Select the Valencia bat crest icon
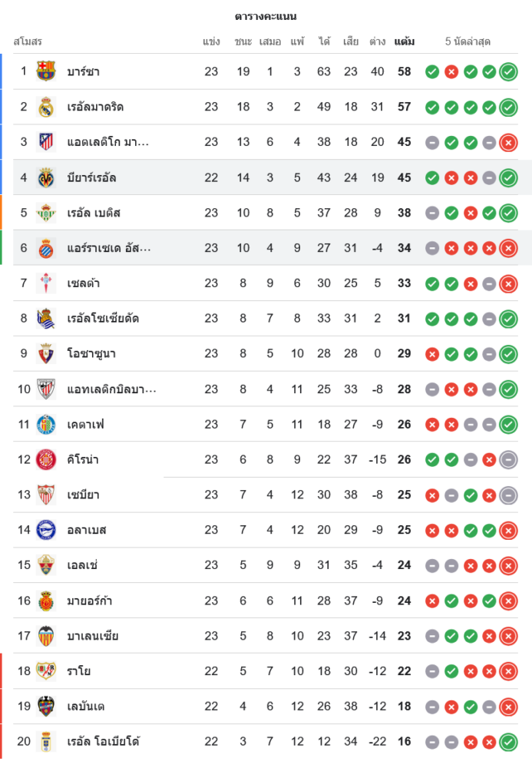The image size is (532, 768). (x=46, y=636)
